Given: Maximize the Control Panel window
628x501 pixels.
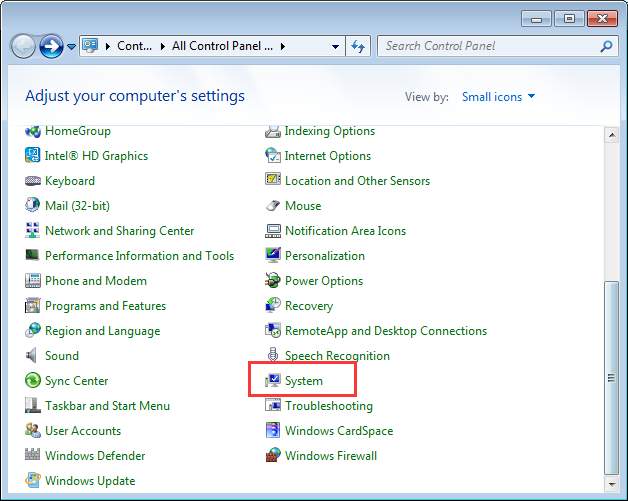Looking at the screenshot, I should [569, 19].
